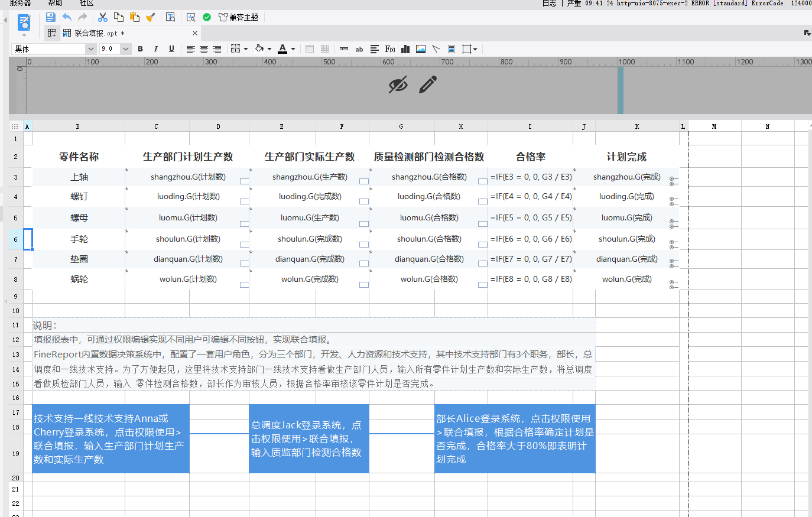Align text center
The image size is (812, 517).
204,49
